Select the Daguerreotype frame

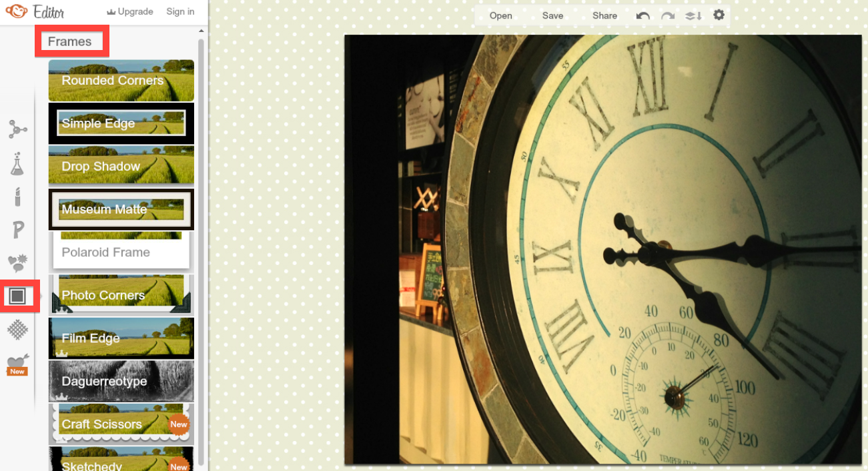121,381
